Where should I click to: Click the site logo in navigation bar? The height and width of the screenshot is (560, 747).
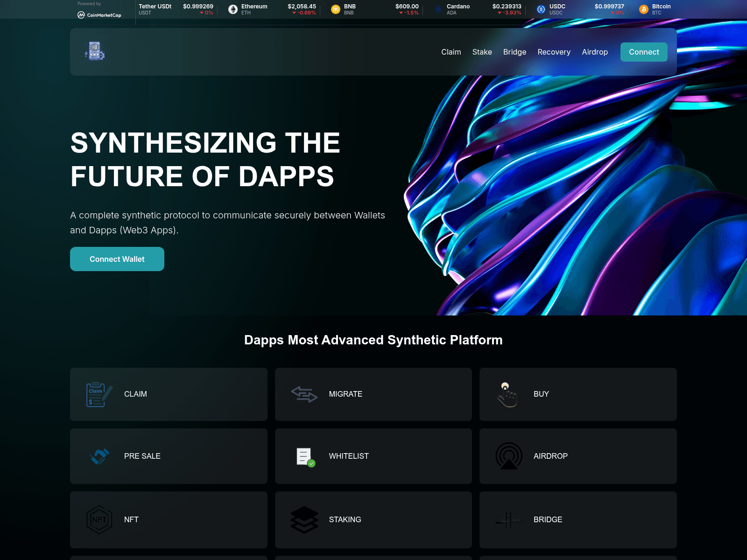pyautogui.click(x=95, y=51)
